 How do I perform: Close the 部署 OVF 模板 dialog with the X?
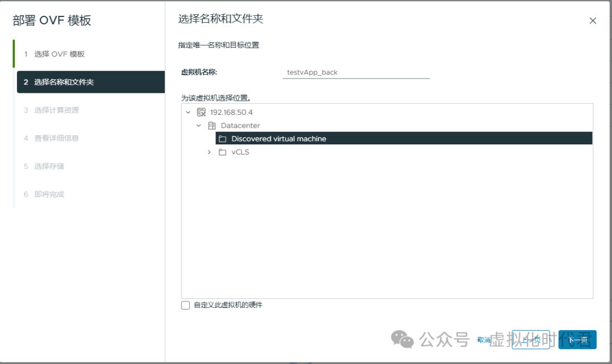pos(593,20)
